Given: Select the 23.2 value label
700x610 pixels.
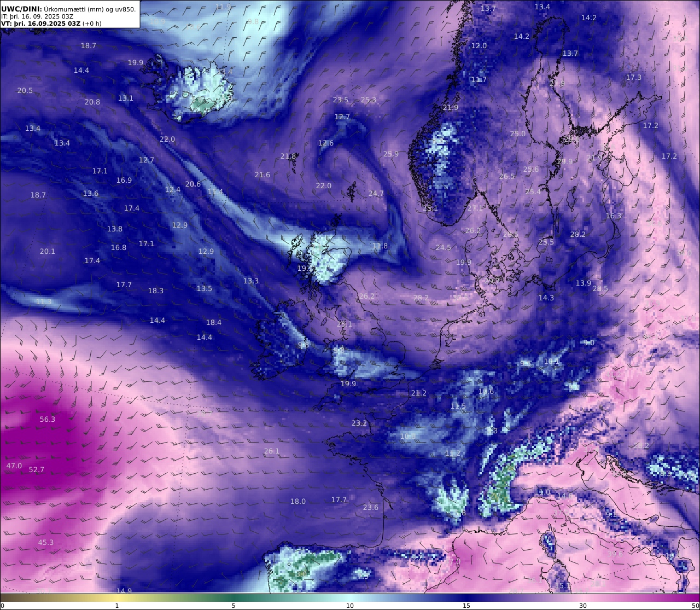Looking at the screenshot, I should pyautogui.click(x=359, y=423).
